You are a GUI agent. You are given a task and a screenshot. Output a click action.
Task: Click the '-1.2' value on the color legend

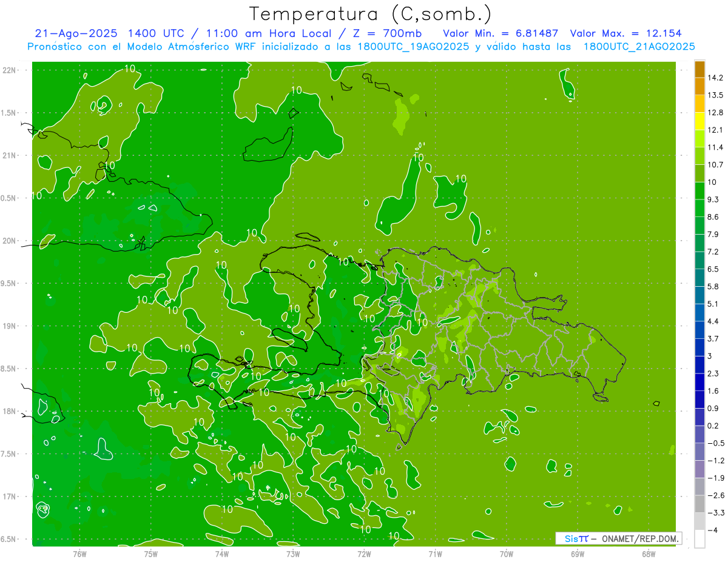716,461
